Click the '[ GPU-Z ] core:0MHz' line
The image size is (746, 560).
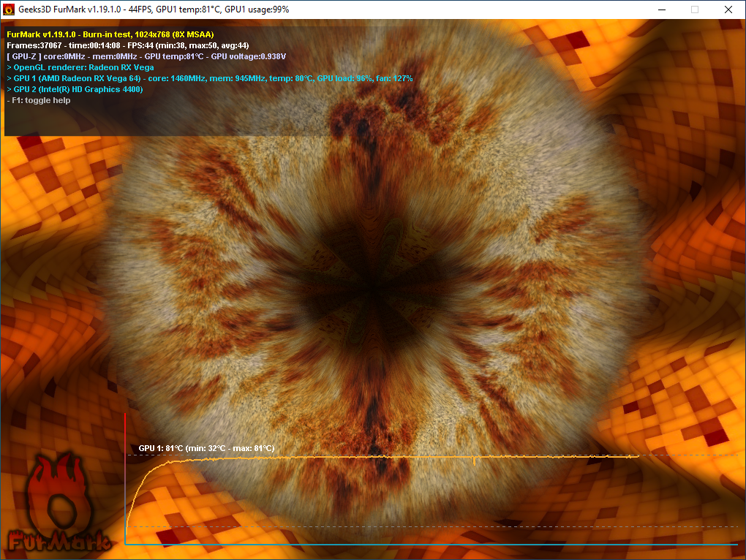(x=146, y=56)
